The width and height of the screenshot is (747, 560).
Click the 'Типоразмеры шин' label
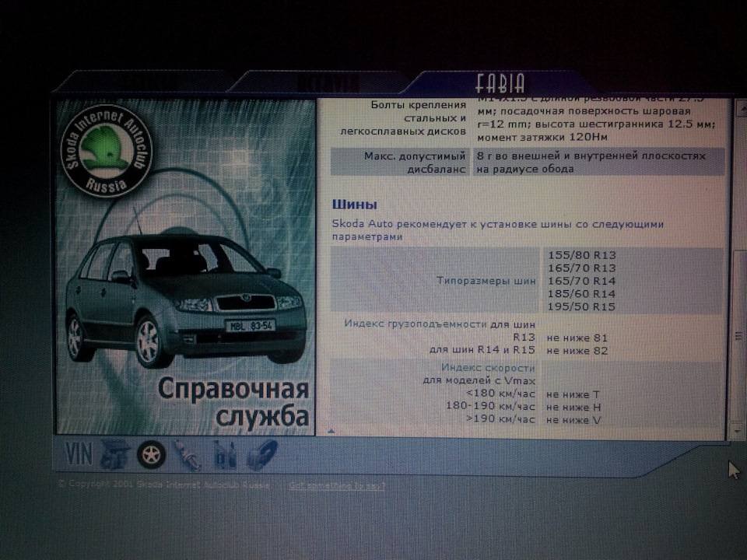486,281
